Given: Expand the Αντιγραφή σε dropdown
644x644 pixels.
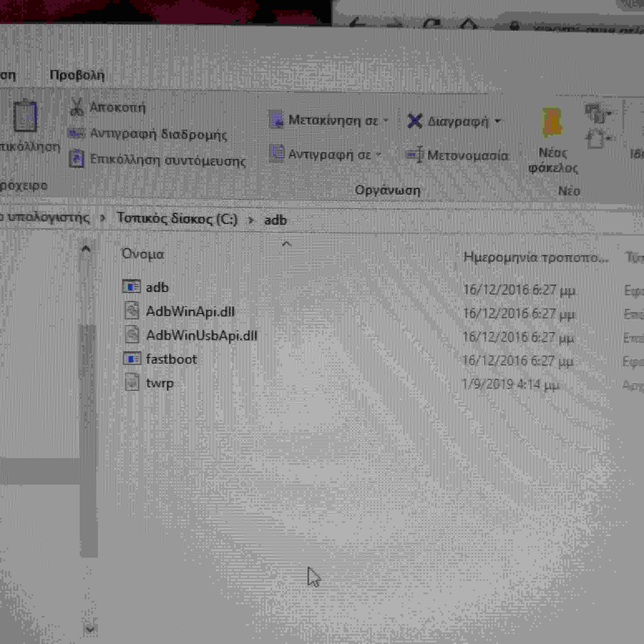Looking at the screenshot, I should click(379, 154).
